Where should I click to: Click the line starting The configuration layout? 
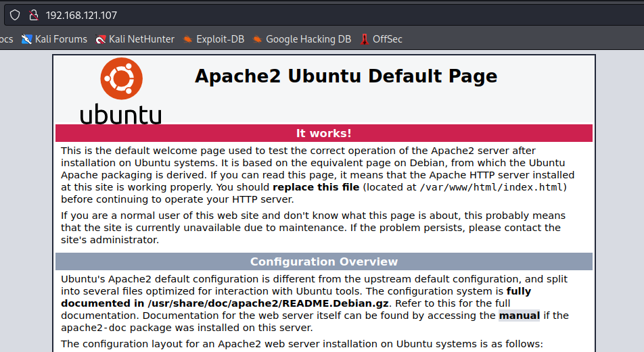[302, 344]
